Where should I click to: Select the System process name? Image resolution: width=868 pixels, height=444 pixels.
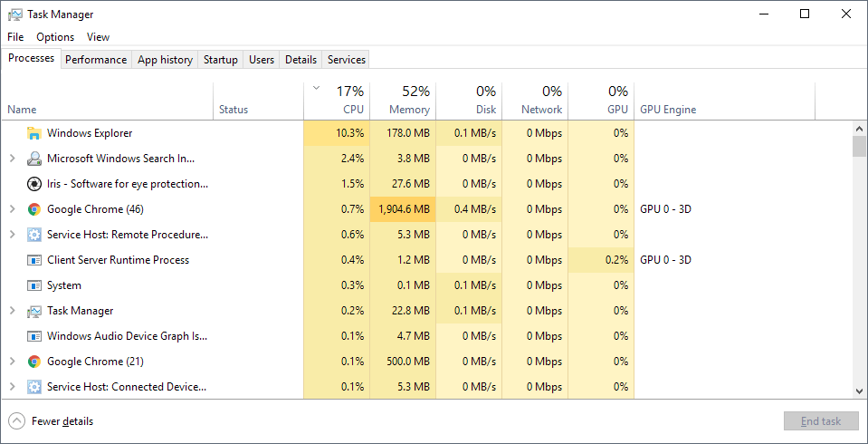64,285
